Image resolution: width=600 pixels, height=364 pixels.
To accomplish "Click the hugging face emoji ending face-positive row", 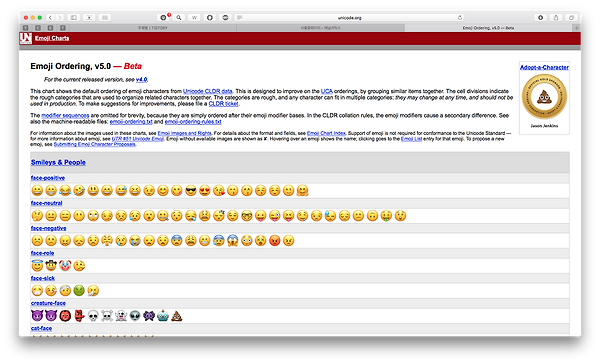I will (x=302, y=190).
